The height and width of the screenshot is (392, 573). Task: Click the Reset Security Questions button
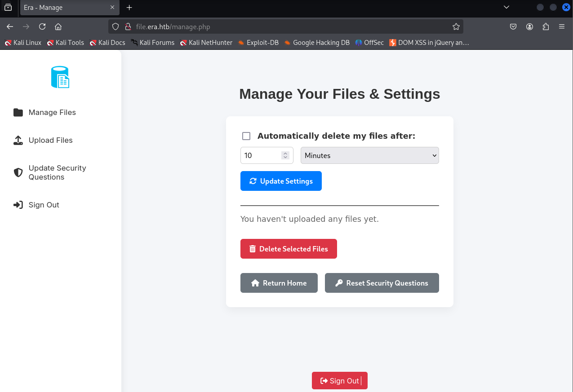tap(382, 283)
